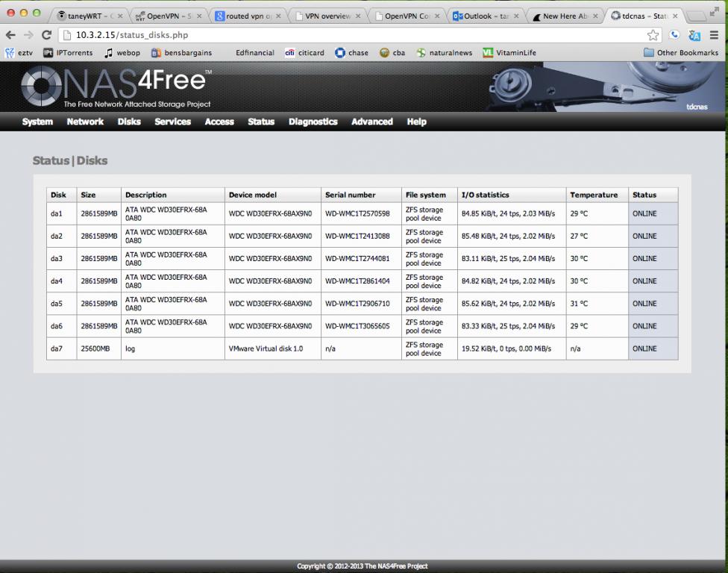Open the eztv bookmark
The image size is (728, 573).
(19, 53)
